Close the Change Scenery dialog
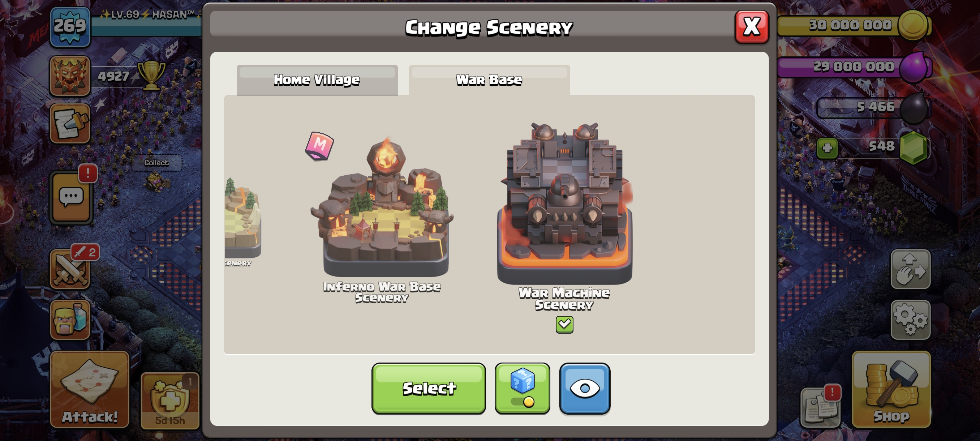Screen dimensions: 980x441 tap(752, 27)
